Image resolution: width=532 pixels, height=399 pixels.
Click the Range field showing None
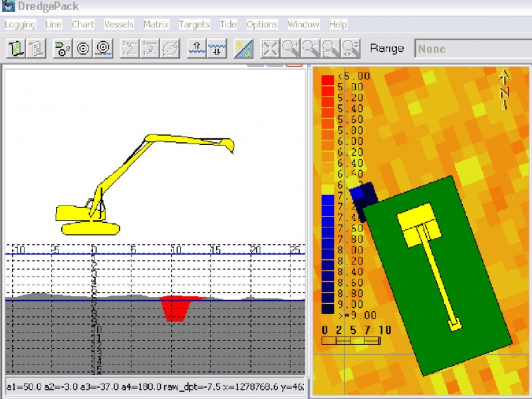[472, 49]
